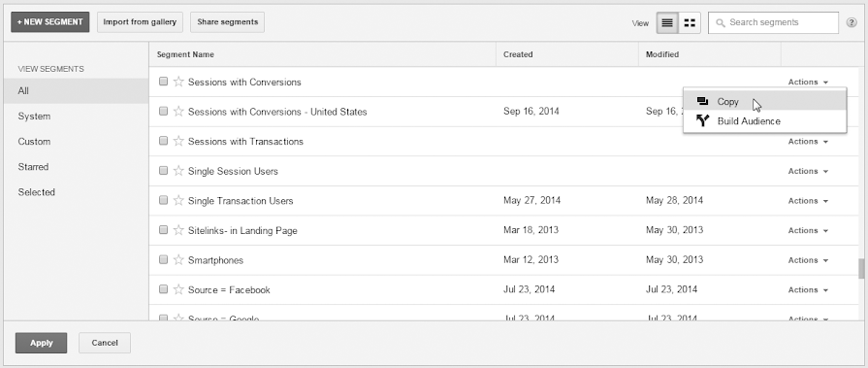Viewport: 868px width, 368px height.
Task: Cancel the segment selection
Action: [105, 343]
